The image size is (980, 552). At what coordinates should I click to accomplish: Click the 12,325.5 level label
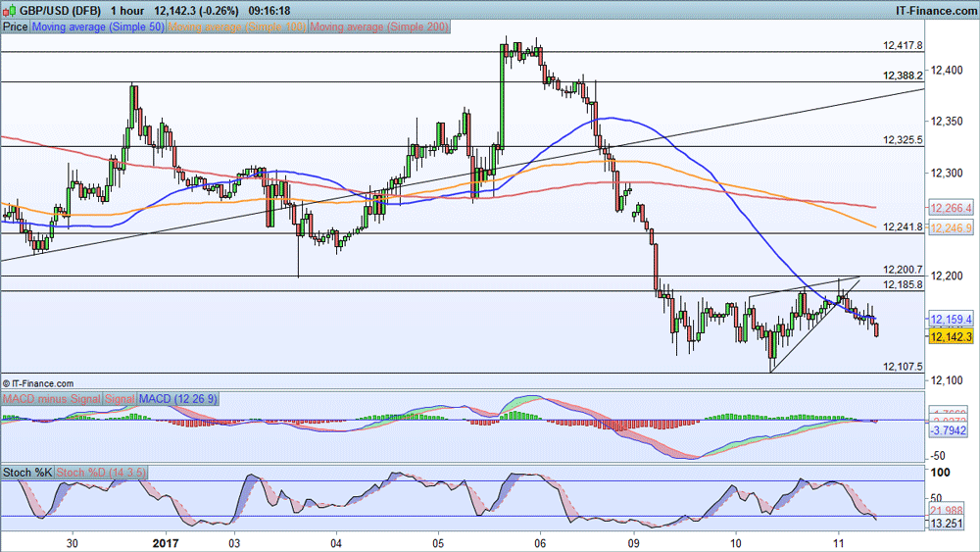coord(903,140)
